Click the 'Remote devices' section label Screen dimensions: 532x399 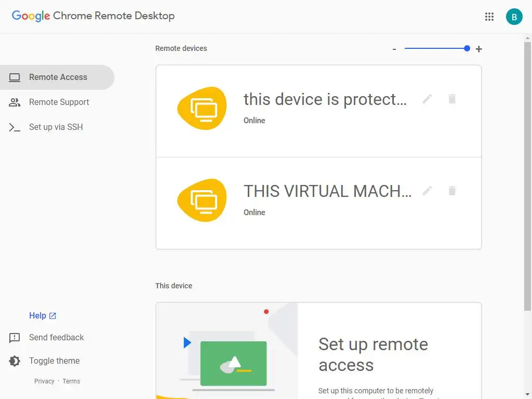tap(181, 48)
